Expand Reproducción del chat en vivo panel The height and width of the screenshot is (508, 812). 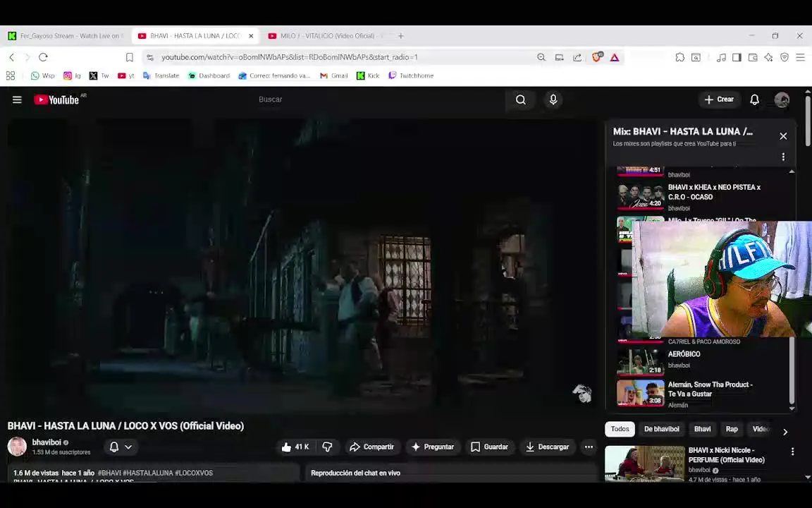tap(451, 473)
